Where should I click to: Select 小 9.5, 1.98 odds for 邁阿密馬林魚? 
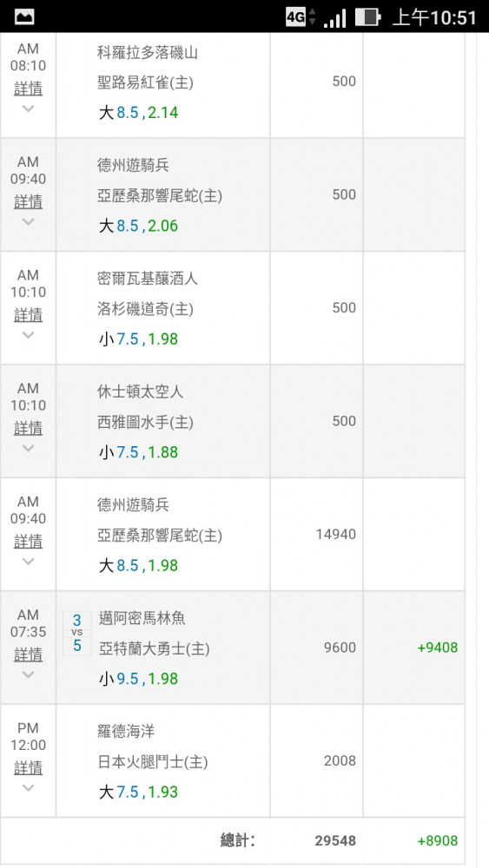pos(138,679)
